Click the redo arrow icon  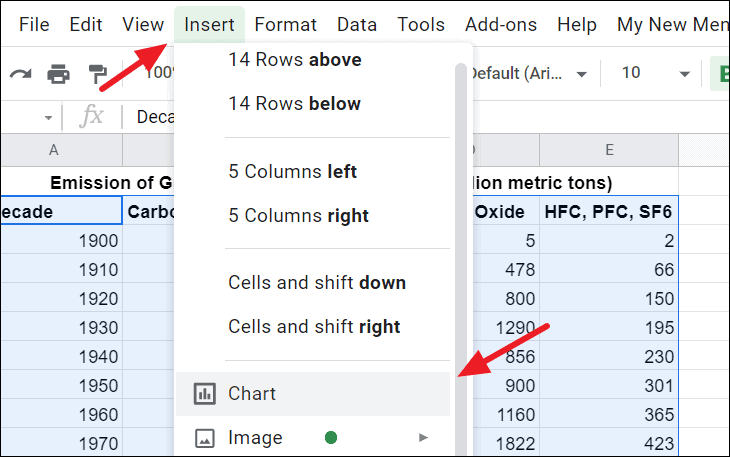(x=19, y=73)
